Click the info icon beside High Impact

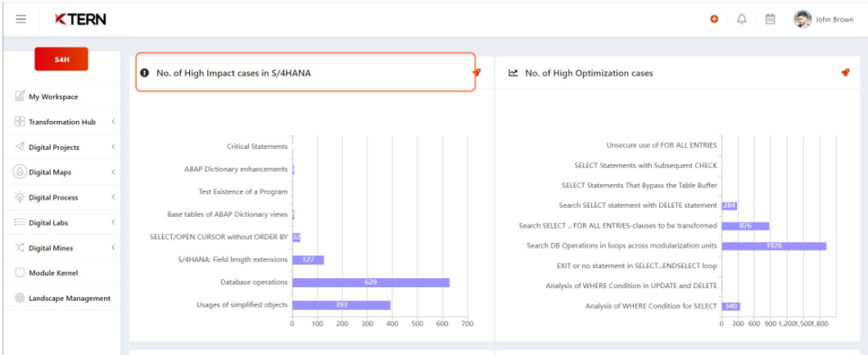coord(145,73)
